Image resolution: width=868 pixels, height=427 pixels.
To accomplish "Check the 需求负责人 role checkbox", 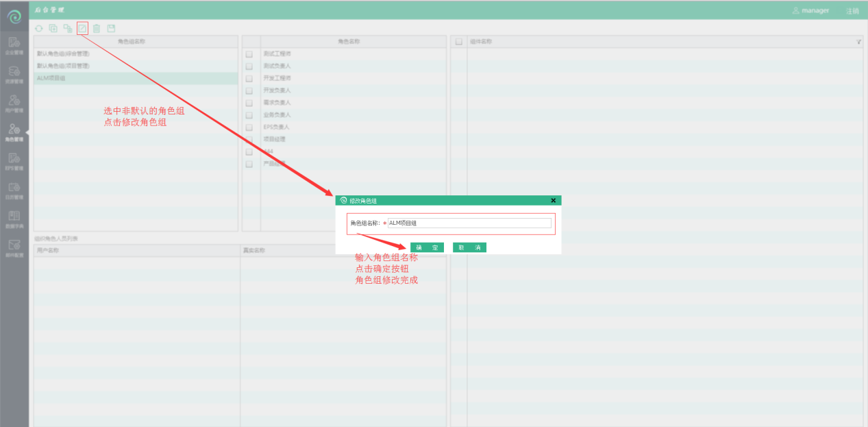I will coord(249,103).
